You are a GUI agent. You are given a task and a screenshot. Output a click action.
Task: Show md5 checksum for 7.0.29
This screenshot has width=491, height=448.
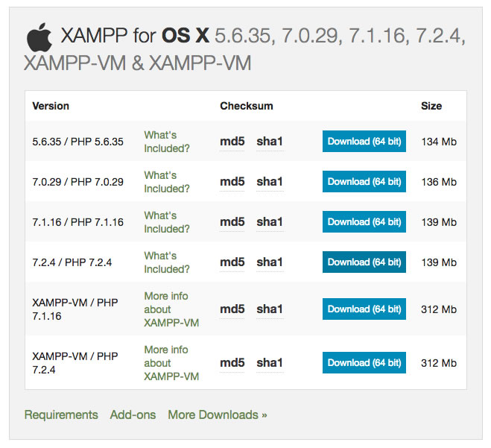pos(232,182)
